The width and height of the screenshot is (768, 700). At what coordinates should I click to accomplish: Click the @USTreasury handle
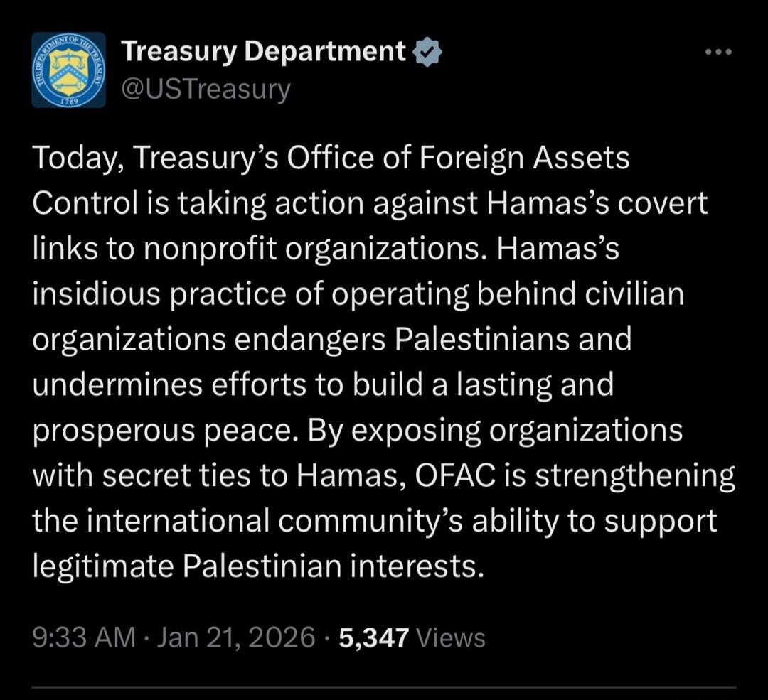pyautogui.click(x=206, y=87)
